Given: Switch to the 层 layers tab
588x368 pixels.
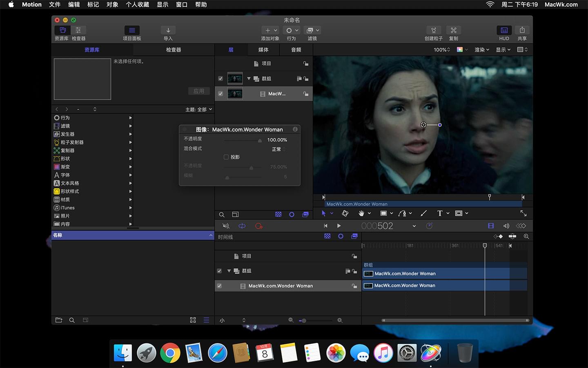Looking at the screenshot, I should click(x=231, y=49).
